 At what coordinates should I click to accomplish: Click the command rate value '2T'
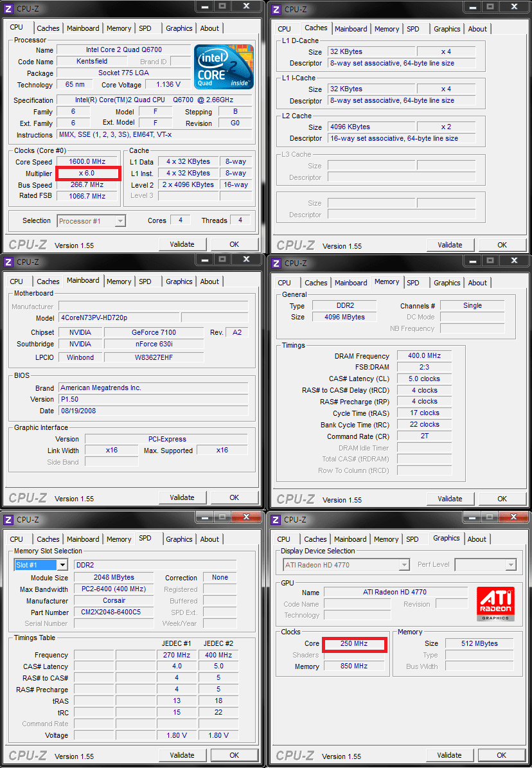[424, 436]
